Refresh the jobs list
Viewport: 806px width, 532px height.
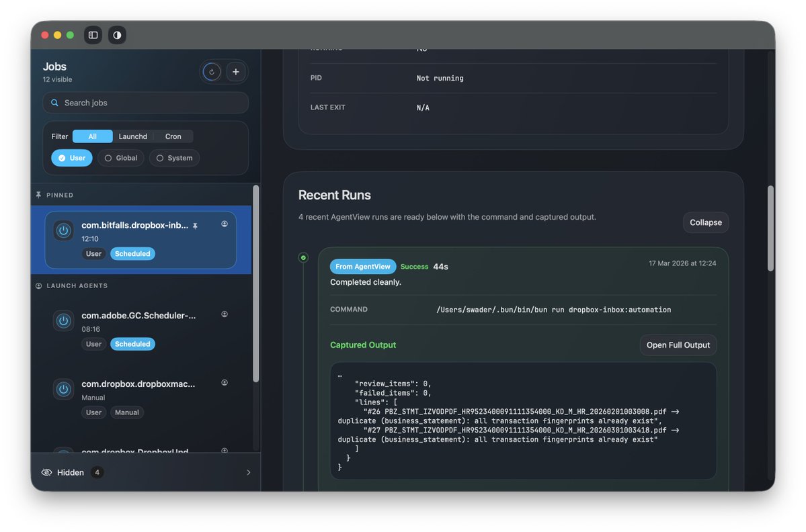(x=212, y=72)
